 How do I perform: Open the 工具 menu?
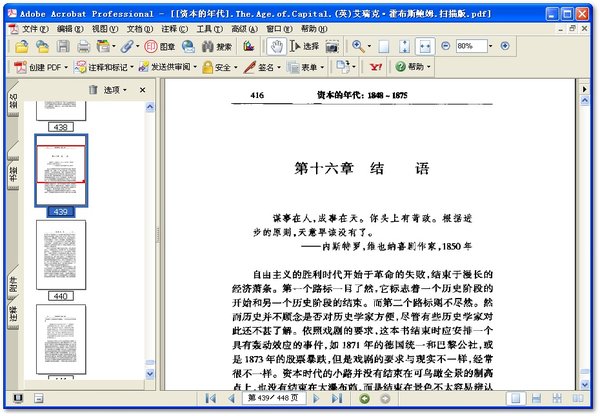(x=209, y=29)
